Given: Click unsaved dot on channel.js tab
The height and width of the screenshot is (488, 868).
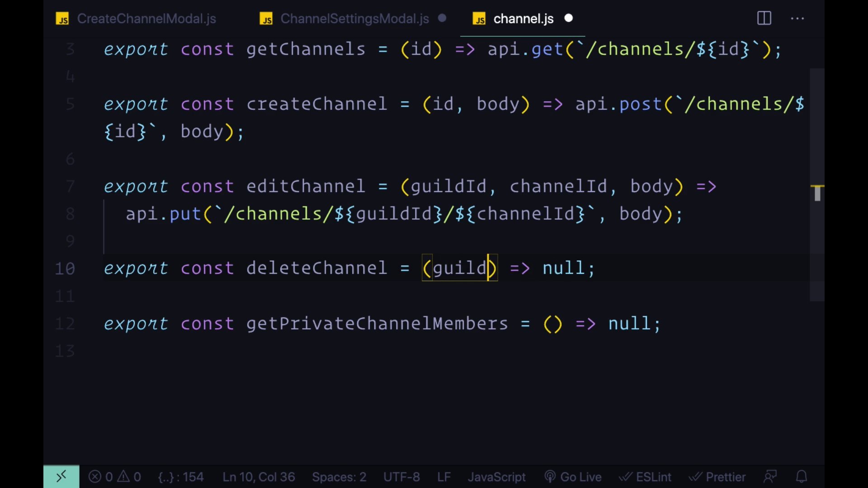Looking at the screenshot, I should tap(569, 18).
